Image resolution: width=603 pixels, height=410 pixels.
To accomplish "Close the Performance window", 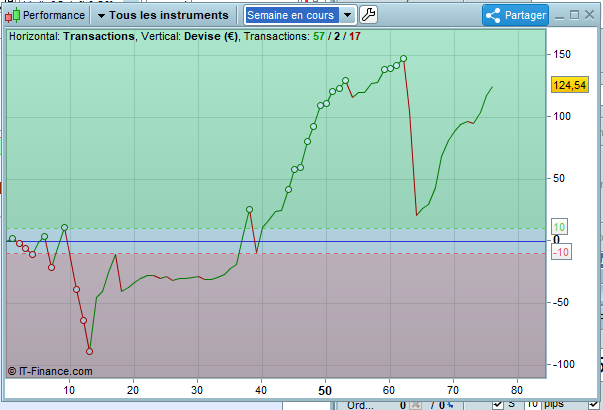I will 589,15.
